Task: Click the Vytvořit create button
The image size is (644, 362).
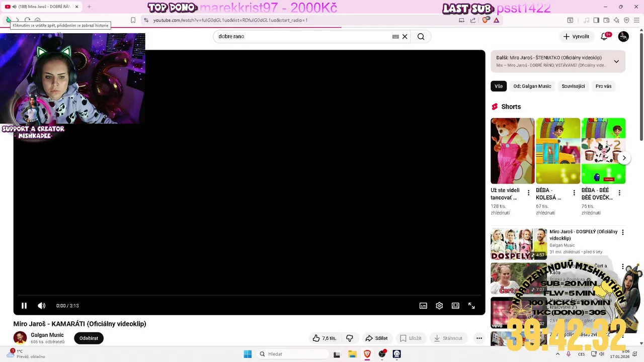Action: 576,37
